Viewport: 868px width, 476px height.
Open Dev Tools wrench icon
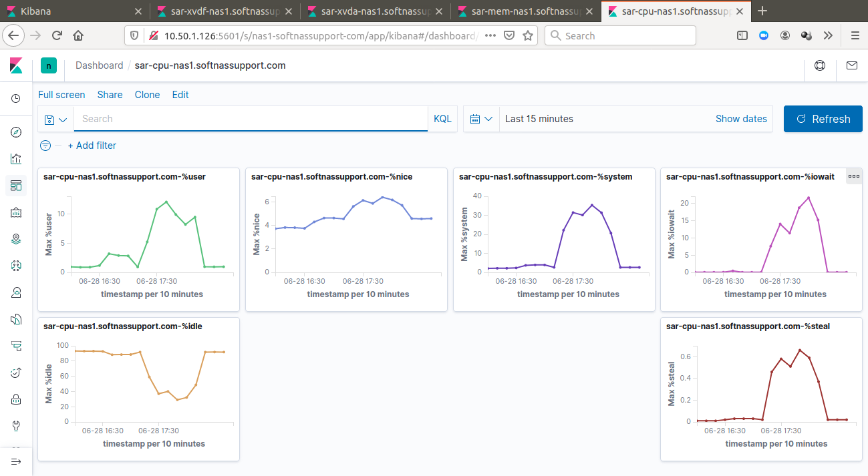coord(16,426)
